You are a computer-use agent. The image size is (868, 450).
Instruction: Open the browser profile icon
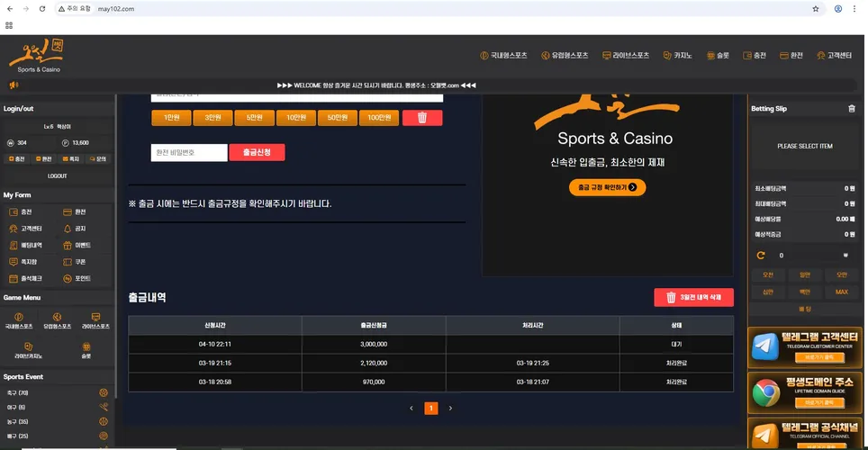838,9
